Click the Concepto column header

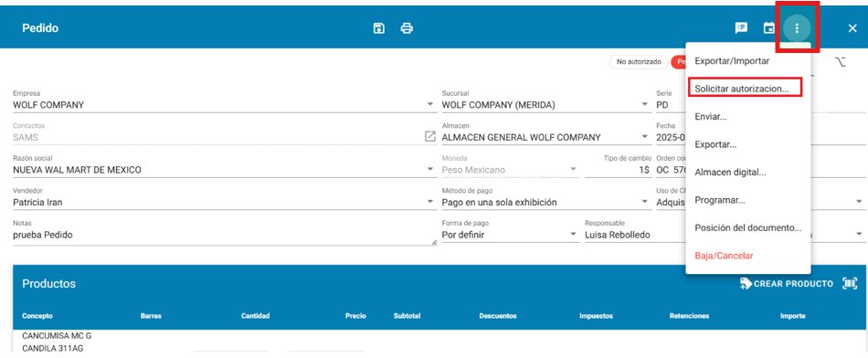37,316
